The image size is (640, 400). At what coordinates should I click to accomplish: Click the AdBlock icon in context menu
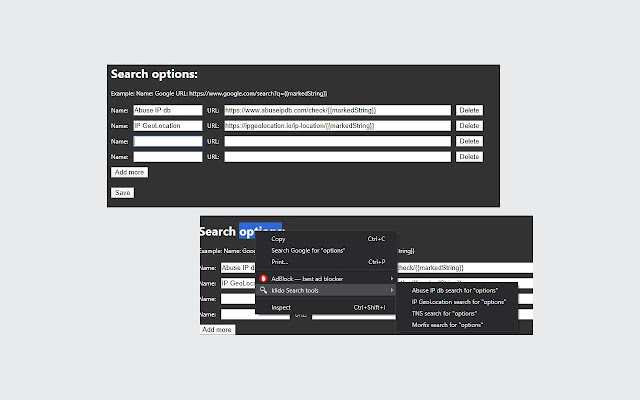point(264,277)
